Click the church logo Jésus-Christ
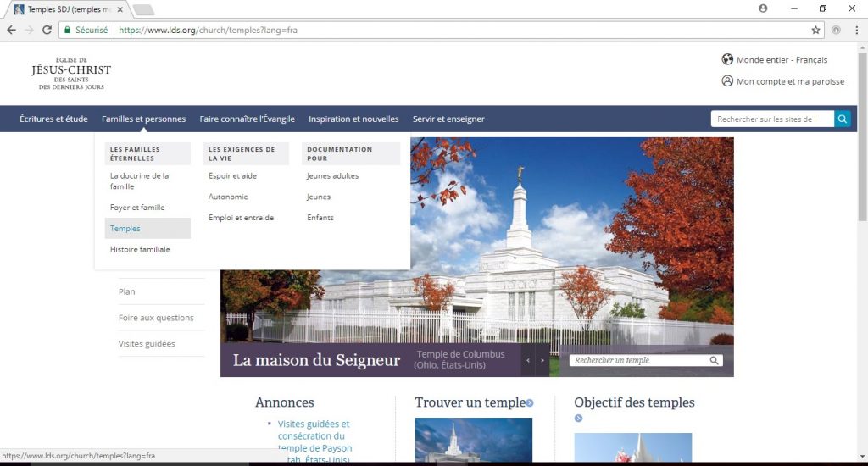 click(71, 73)
